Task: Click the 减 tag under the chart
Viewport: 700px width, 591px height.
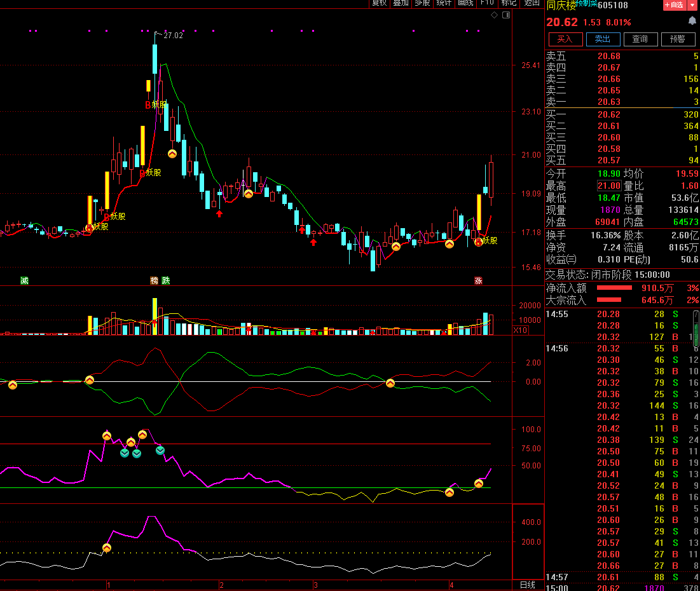Action: 25,281
